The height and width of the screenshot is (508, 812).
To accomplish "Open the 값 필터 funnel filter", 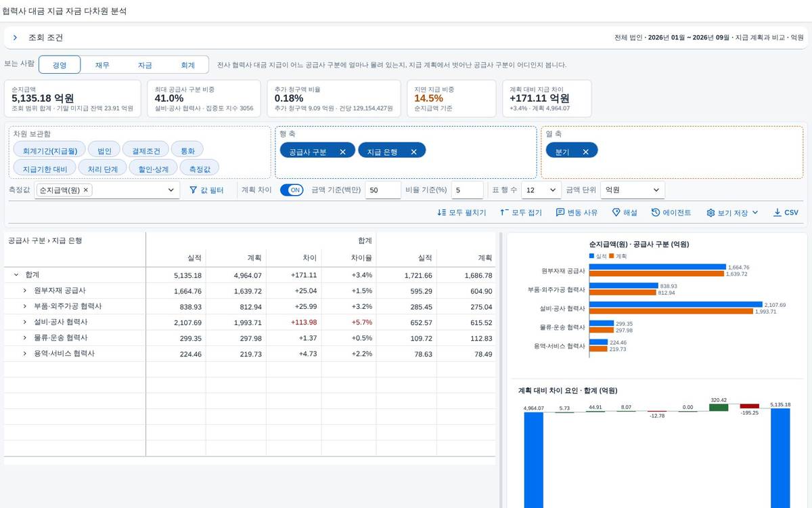I will 206,191.
